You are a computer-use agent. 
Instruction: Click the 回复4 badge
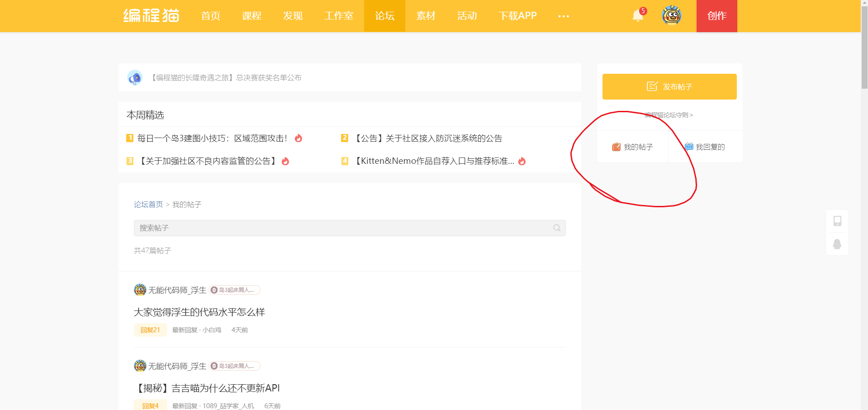pos(150,405)
